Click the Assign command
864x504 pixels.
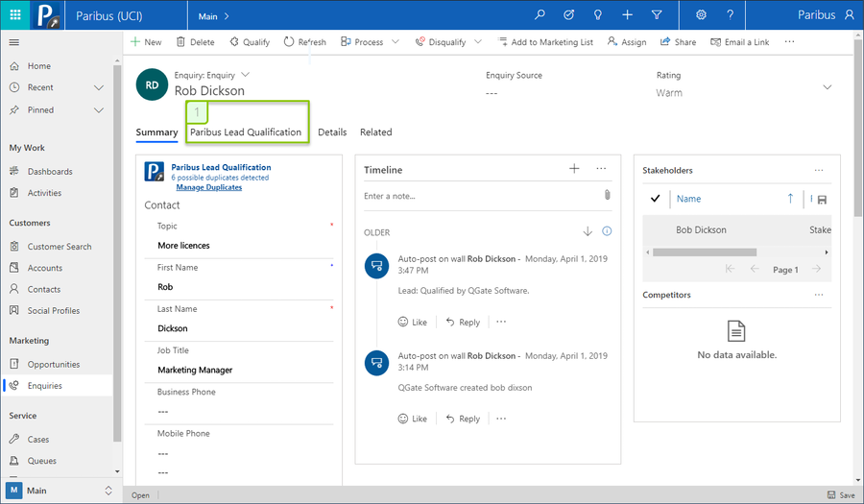coord(627,42)
